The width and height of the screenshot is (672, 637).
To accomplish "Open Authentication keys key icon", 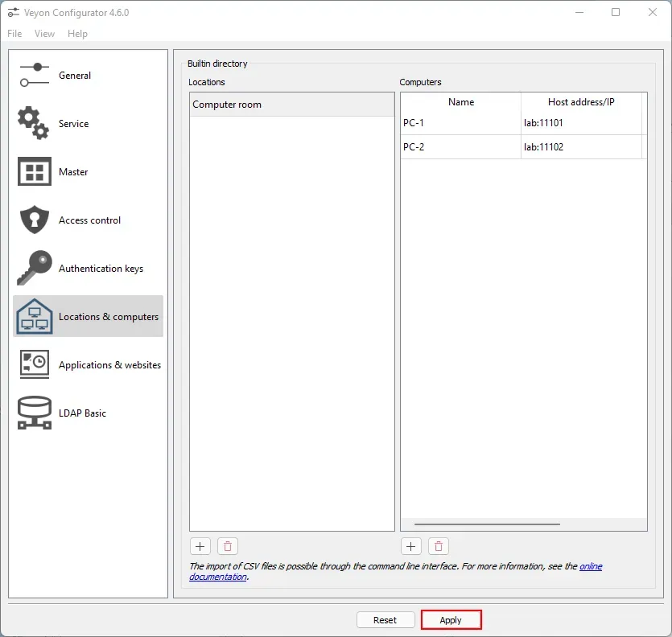I will [x=35, y=269].
